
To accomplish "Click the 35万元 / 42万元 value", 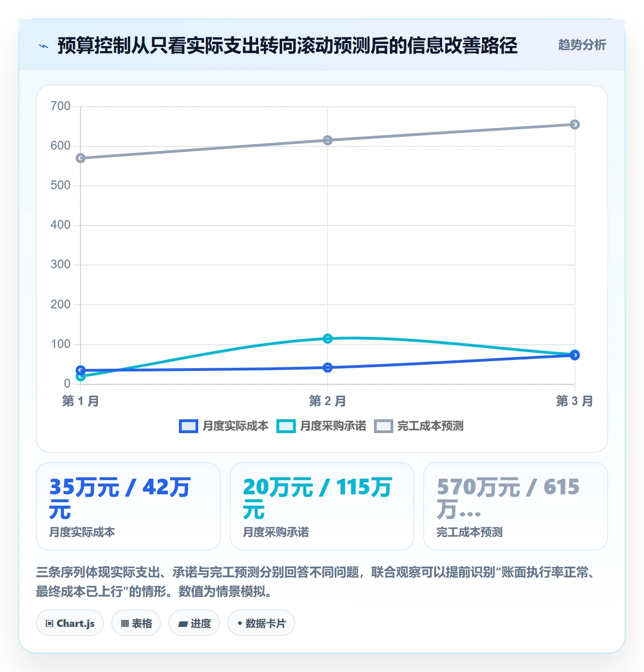I will 120,498.
